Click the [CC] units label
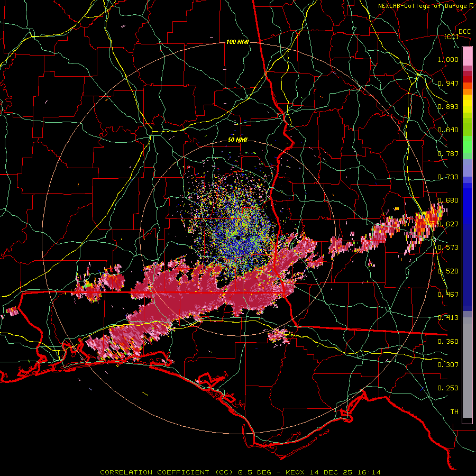The image size is (476, 476). coord(452,36)
